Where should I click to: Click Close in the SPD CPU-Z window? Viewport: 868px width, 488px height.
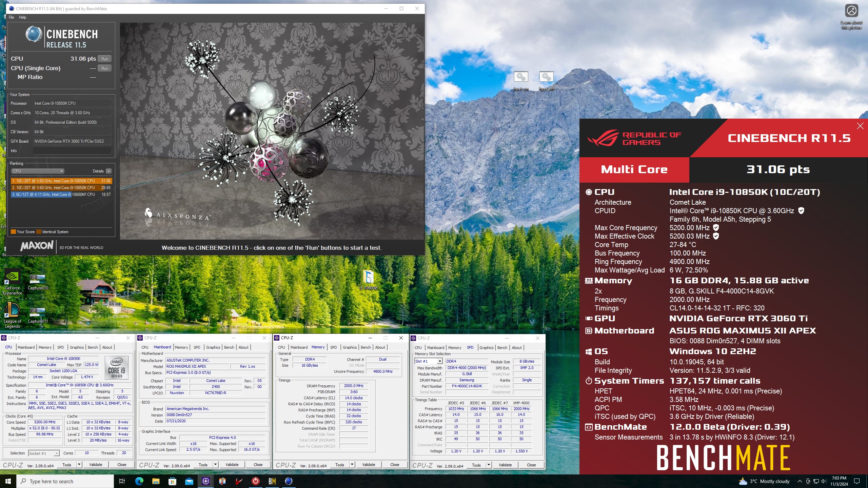pos(531,465)
